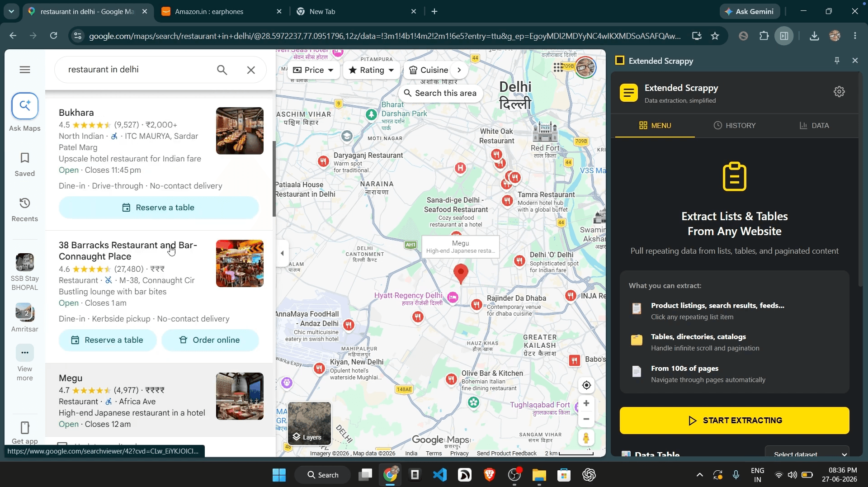
Task: Open Rating filter dropdown
Action: coord(371,70)
